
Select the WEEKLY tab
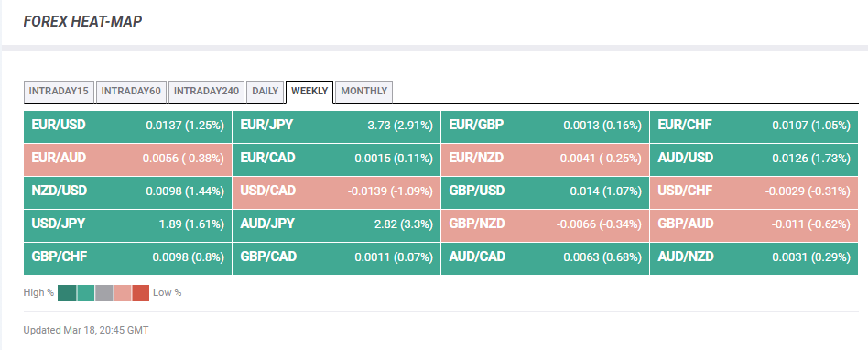[309, 92]
